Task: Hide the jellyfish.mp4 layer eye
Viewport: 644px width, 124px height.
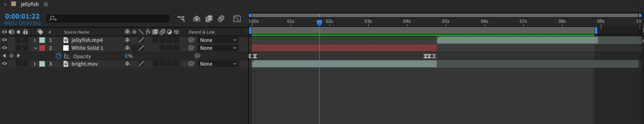Action: tap(5, 40)
